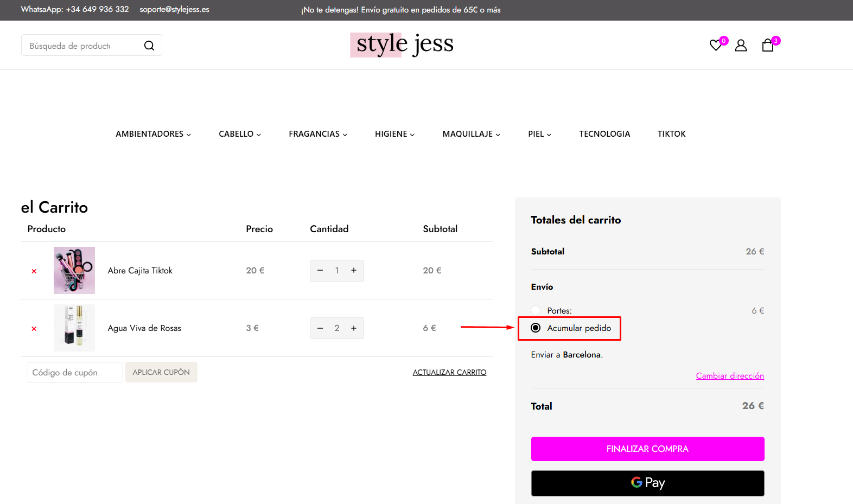
Task: Open the Agua Viva de Rosas thumbnail
Action: pos(74,328)
